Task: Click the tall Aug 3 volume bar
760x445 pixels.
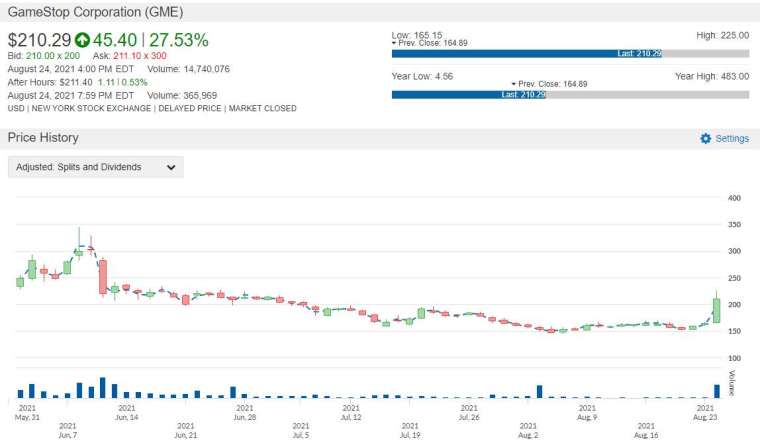Action: coord(539,392)
